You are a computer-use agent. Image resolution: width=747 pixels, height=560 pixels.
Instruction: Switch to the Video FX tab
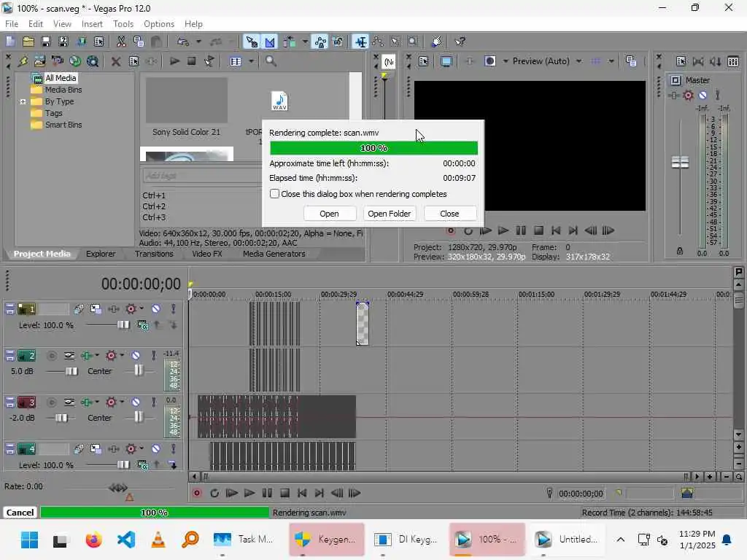pos(206,254)
